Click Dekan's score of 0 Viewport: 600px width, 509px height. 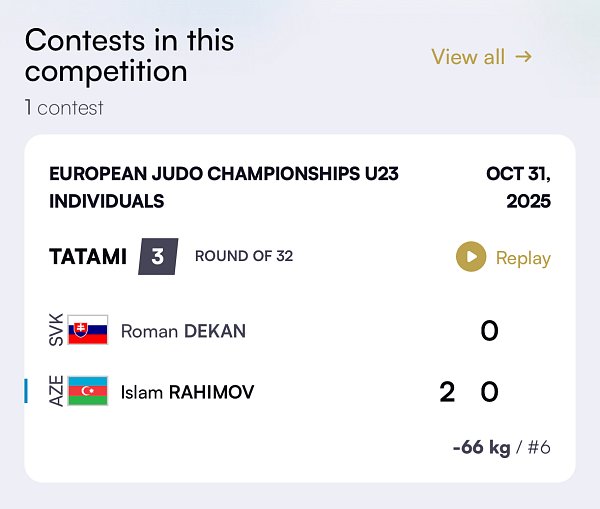pyautogui.click(x=489, y=331)
